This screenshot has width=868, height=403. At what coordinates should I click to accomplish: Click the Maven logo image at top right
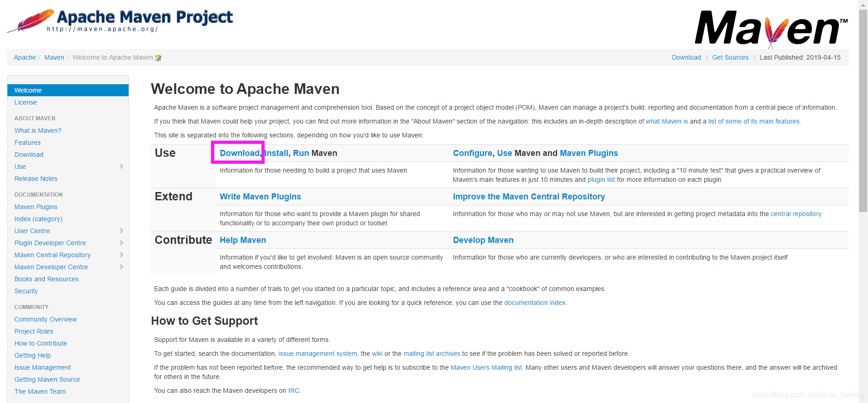coord(771,29)
